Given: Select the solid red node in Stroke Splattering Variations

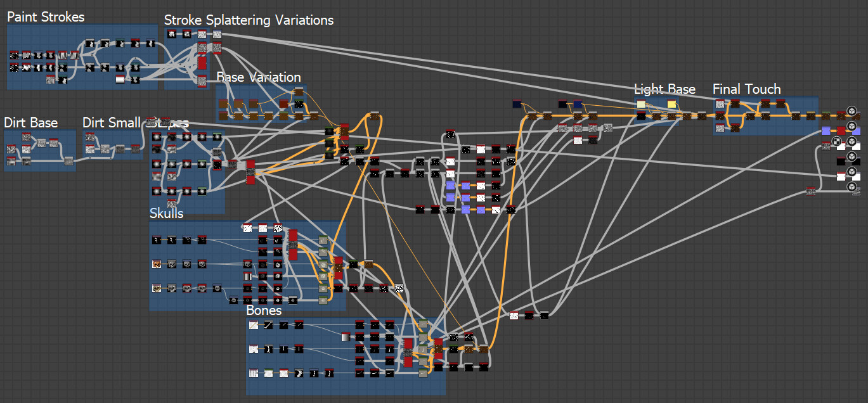Looking at the screenshot, I should [202, 62].
